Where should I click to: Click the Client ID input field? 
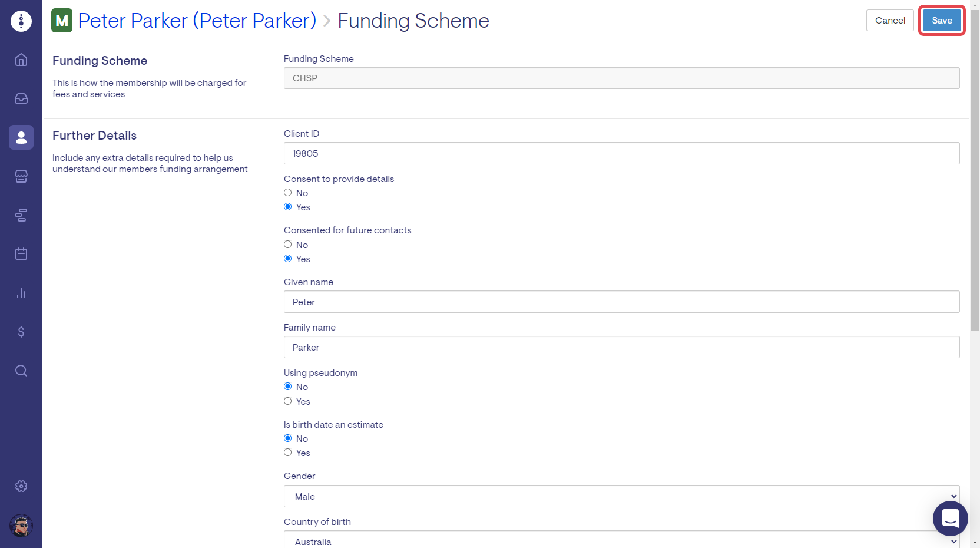pyautogui.click(x=621, y=153)
